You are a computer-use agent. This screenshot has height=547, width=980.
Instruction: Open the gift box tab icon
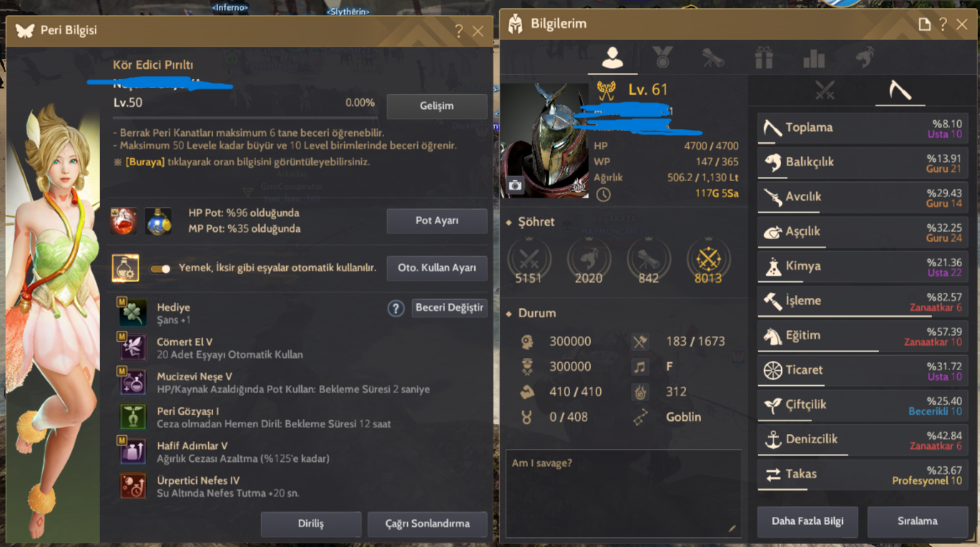coord(764,57)
